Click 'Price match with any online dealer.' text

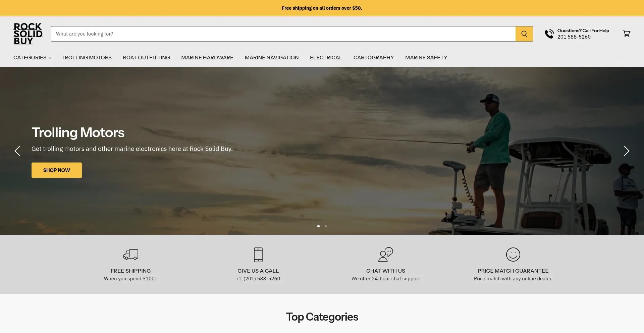click(513, 279)
